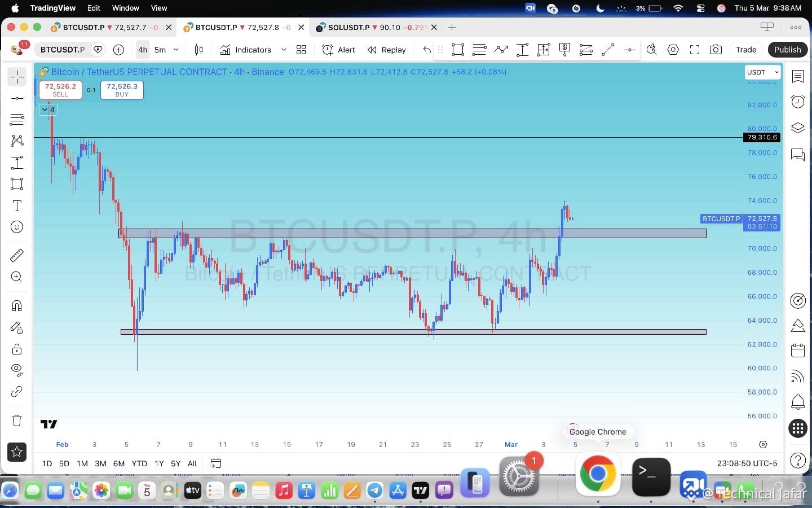Viewport: 812px width, 508px height.
Task: Open the View menu in menu bar
Action: coord(159,8)
